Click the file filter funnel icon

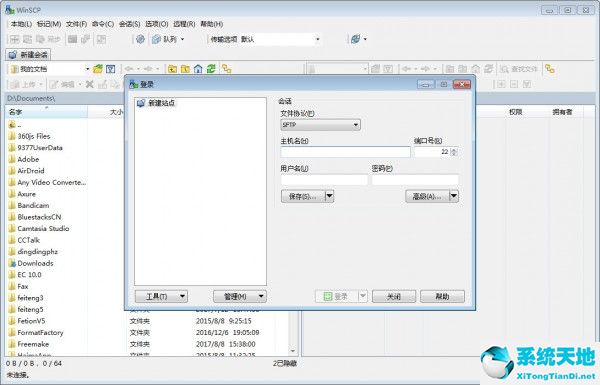click(111, 69)
